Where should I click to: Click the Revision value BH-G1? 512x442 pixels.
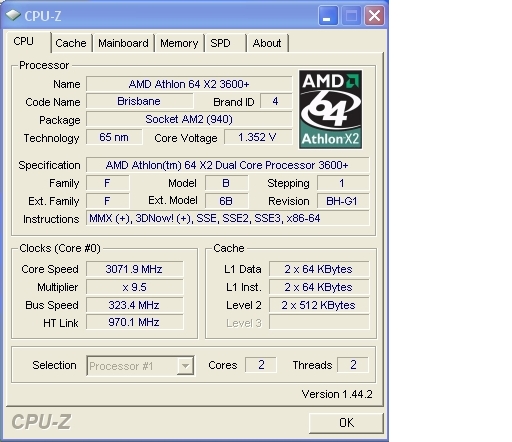pyautogui.click(x=343, y=201)
